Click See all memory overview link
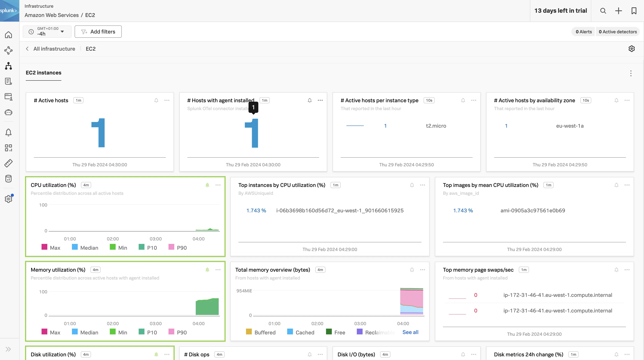The height and width of the screenshot is (360, 644). pyautogui.click(x=410, y=332)
